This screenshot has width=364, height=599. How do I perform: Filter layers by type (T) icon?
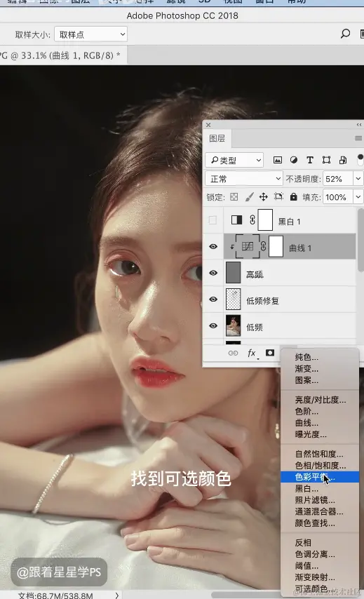coord(310,160)
